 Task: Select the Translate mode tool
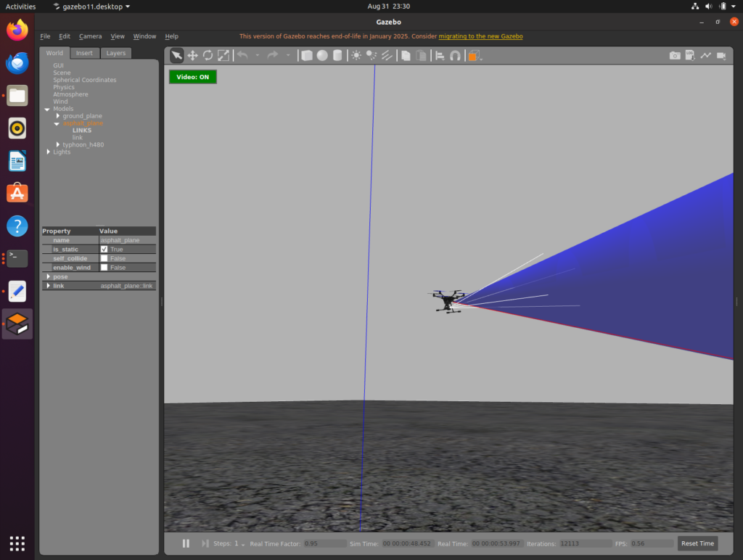[192, 56]
